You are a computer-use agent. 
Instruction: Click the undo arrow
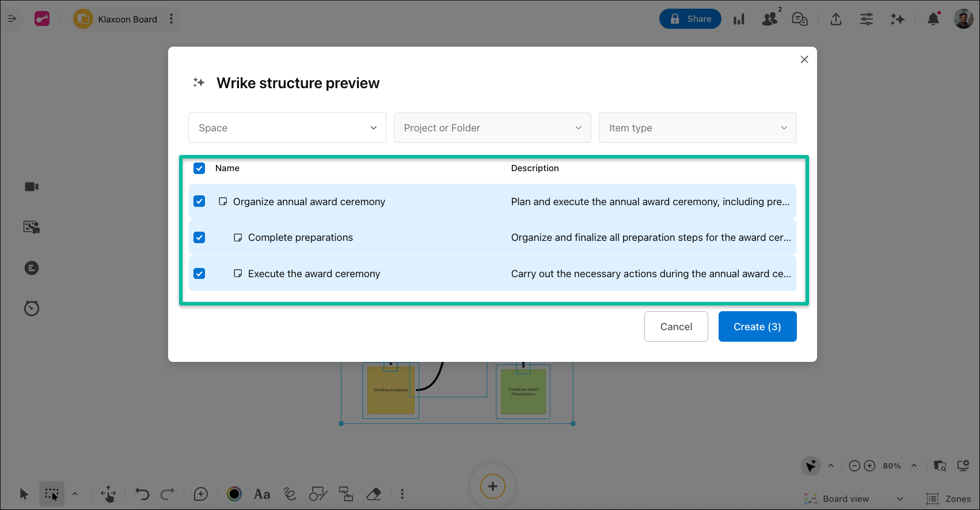pyautogui.click(x=142, y=494)
